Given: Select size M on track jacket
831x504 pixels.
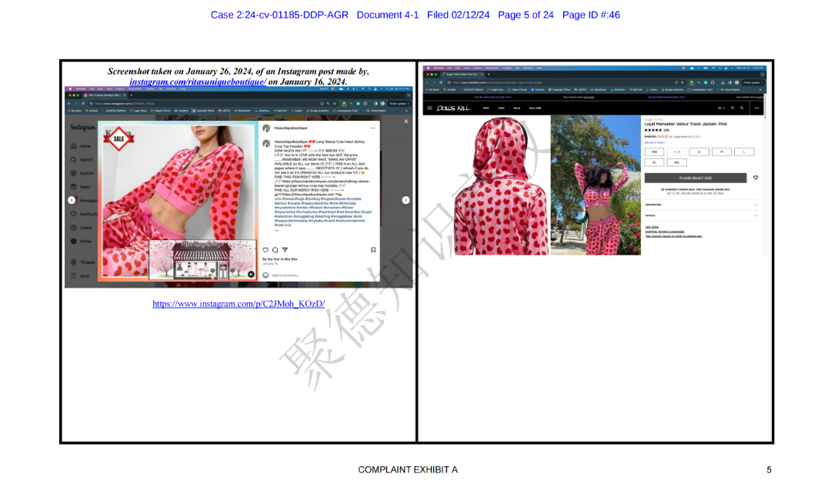Looking at the screenshot, I should (721, 152).
